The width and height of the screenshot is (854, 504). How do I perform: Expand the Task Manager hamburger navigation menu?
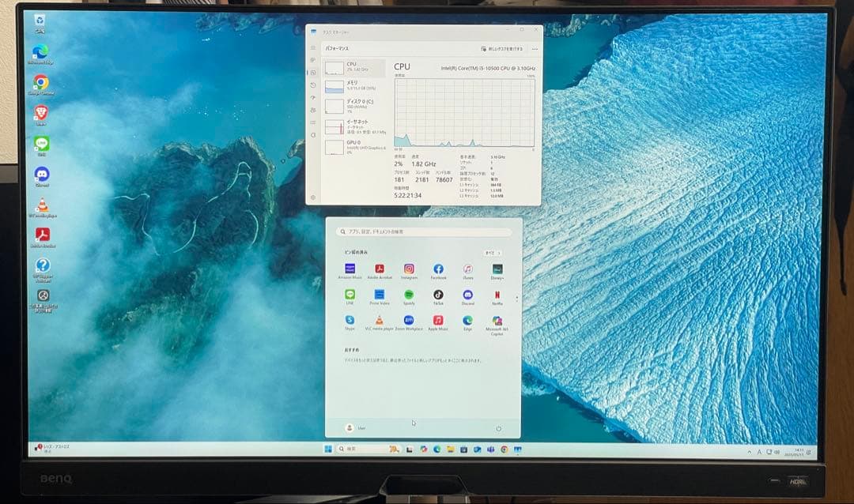pyautogui.click(x=313, y=48)
